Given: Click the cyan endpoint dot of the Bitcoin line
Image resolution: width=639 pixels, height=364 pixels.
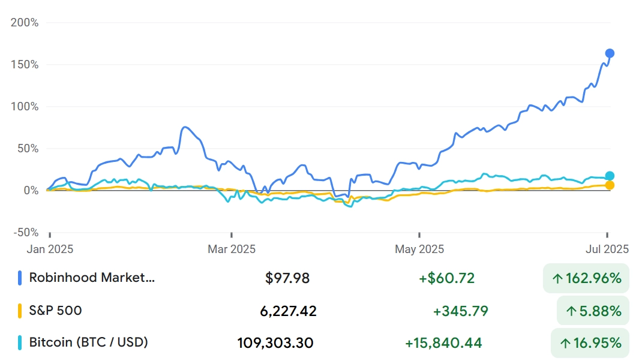Looking at the screenshot, I should (x=610, y=176).
